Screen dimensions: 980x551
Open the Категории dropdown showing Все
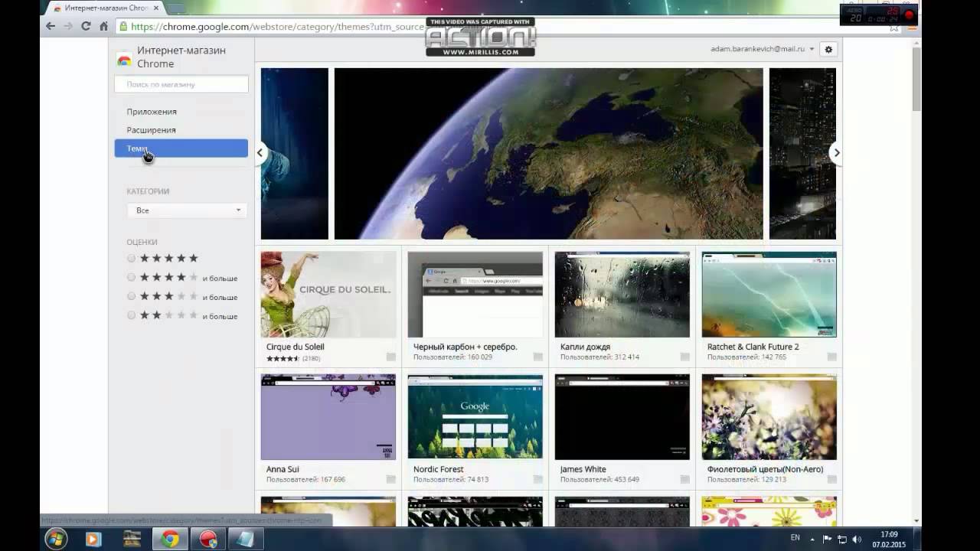187,210
